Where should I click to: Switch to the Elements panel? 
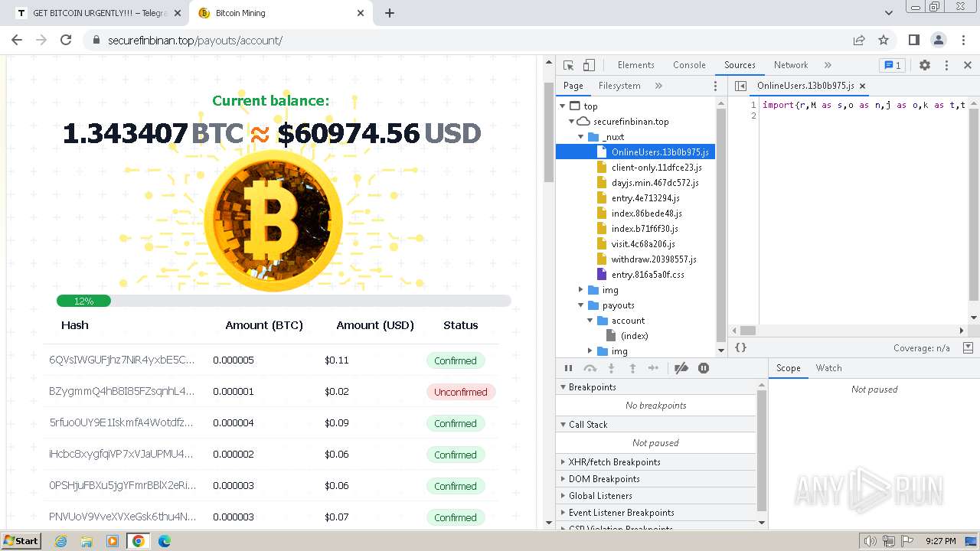[x=635, y=65]
